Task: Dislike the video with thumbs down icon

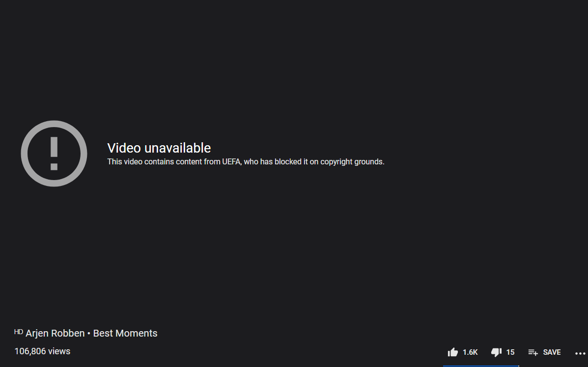Action: click(496, 352)
